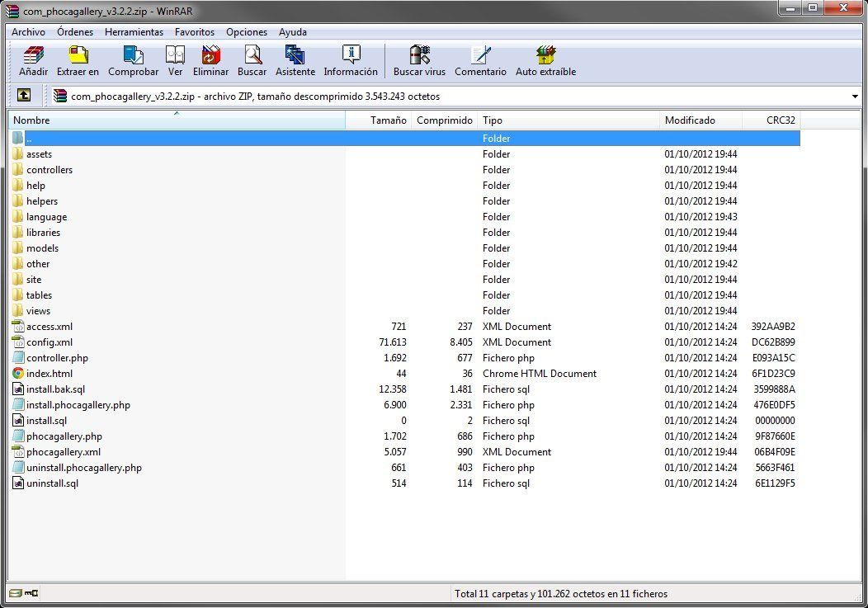The image size is (868, 608).
Task: Click the CRC32 value 392AA9B2
Action: coord(773,327)
